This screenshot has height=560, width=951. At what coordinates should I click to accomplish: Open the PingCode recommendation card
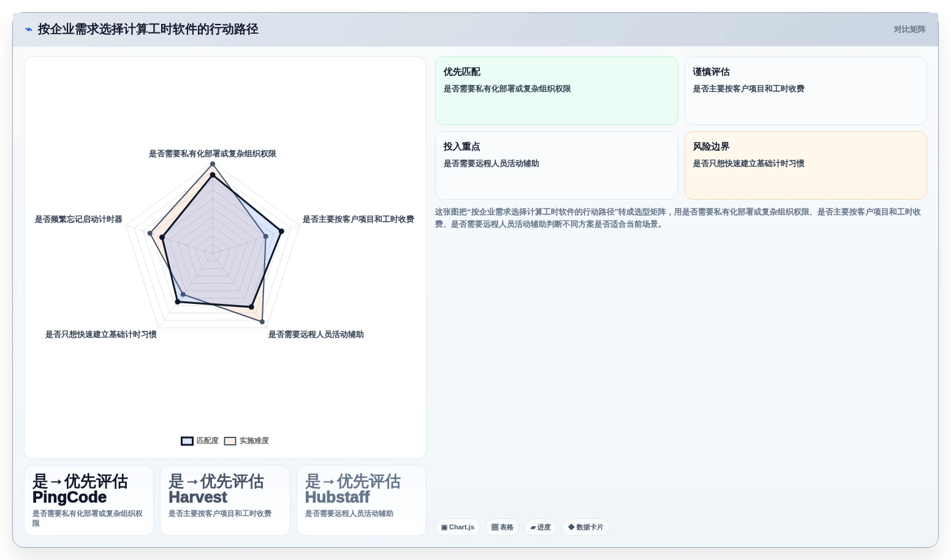pos(89,501)
